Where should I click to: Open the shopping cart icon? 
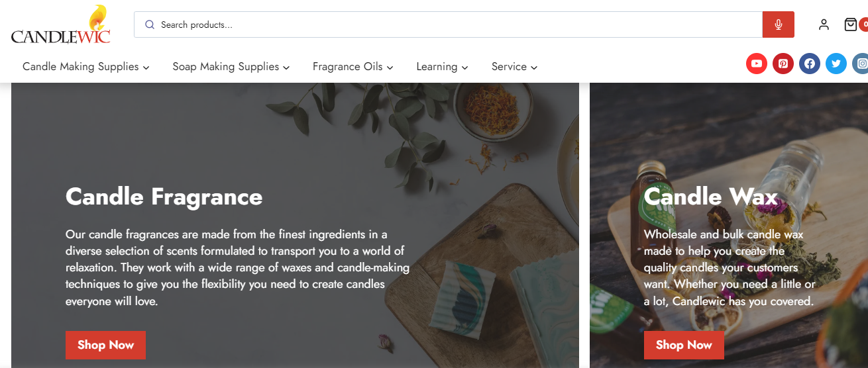[x=851, y=25]
